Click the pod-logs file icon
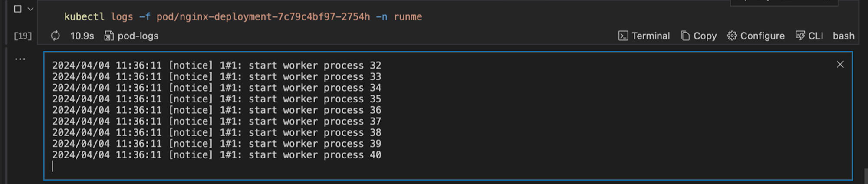Screen dimensions: 868x184 tap(109, 36)
